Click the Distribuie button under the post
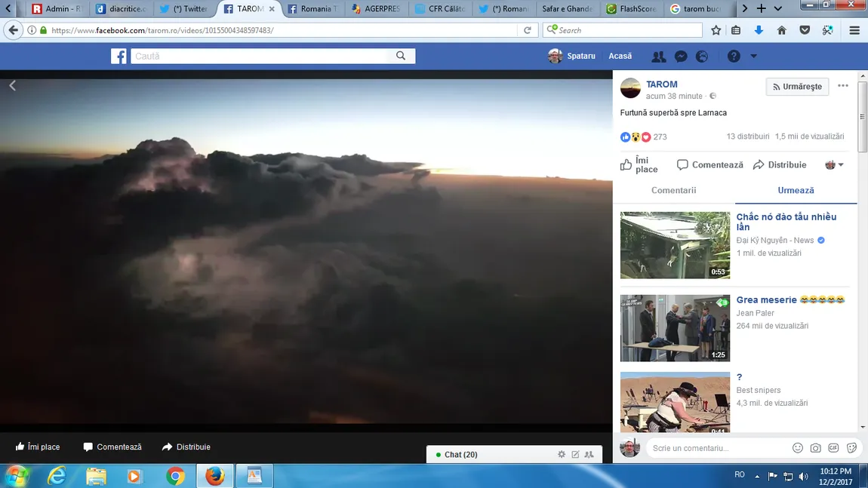 point(780,165)
